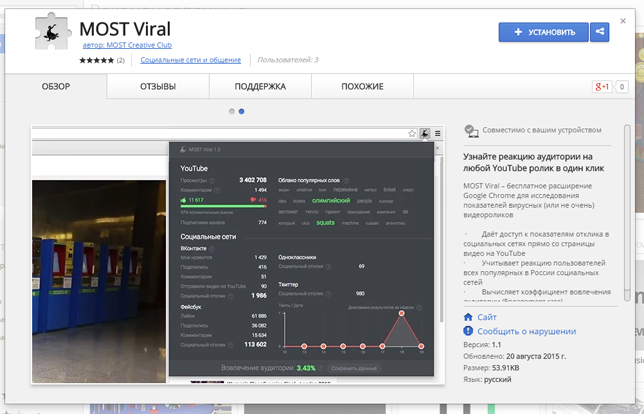Image resolution: width=644 pixels, height=414 pixels.
Task: Click the MOST Viral toolbar icon in screenshot
Action: (425, 133)
